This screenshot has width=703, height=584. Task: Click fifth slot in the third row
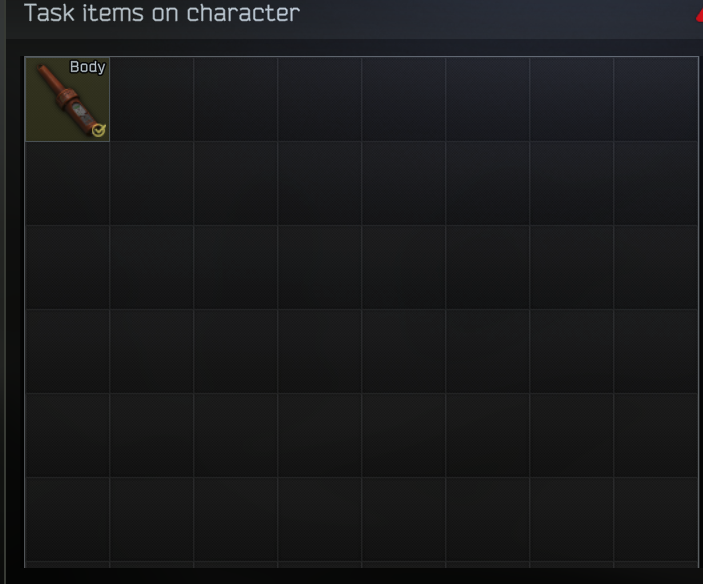point(404,267)
